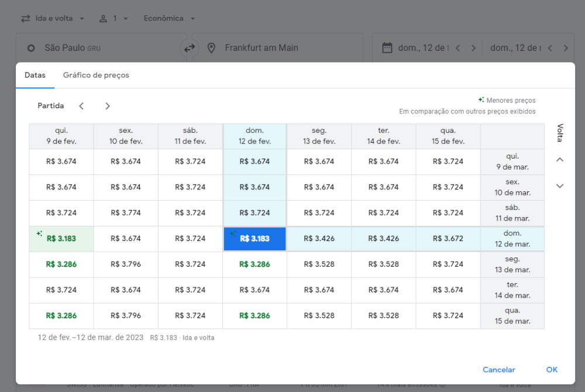
Task: Open the Ida e volta trip type dropdown
Action: (x=53, y=18)
